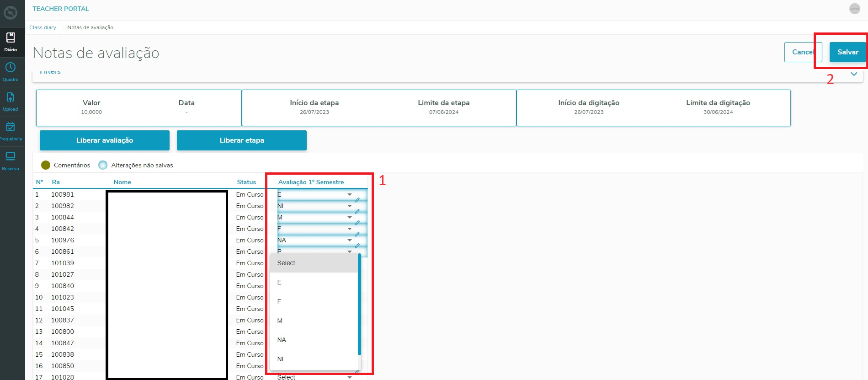This screenshot has height=380, width=868.
Task: Choose grade NI in dropdown list
Action: pyautogui.click(x=314, y=359)
